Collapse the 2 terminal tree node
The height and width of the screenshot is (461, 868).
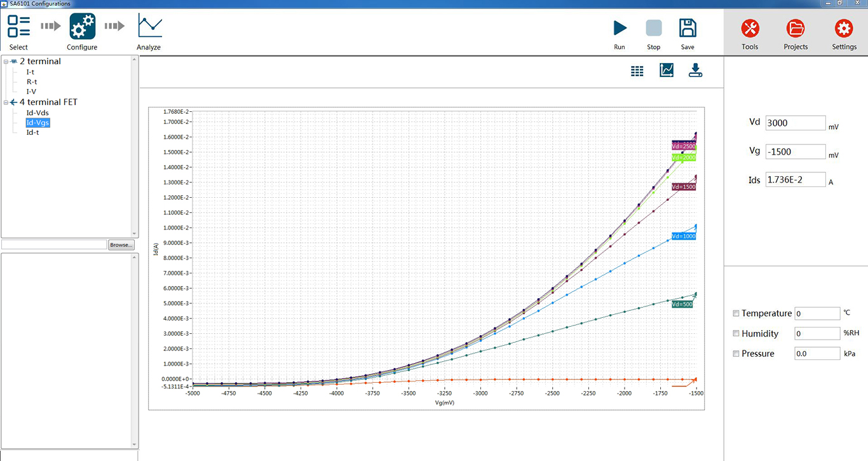pos(6,62)
